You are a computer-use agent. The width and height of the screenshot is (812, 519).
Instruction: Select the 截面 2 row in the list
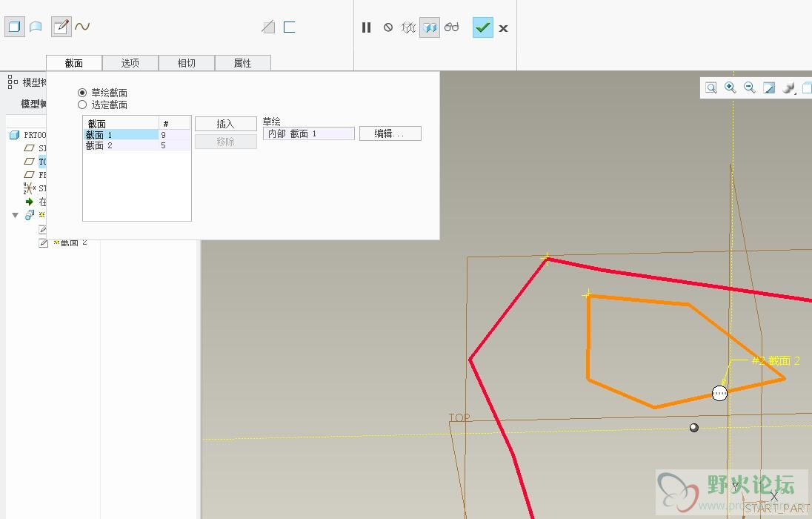point(137,146)
